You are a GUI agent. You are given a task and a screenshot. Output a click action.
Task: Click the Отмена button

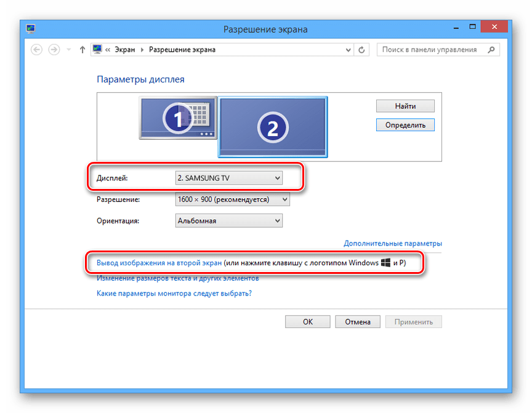pos(358,322)
